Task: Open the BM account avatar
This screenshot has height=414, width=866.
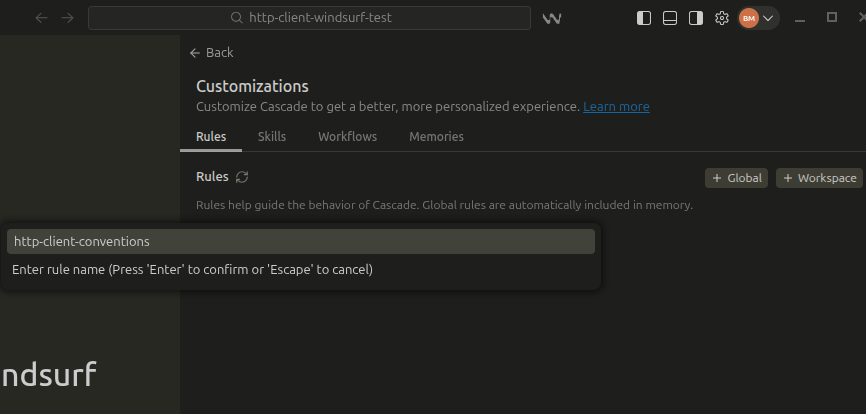Action: (x=748, y=18)
